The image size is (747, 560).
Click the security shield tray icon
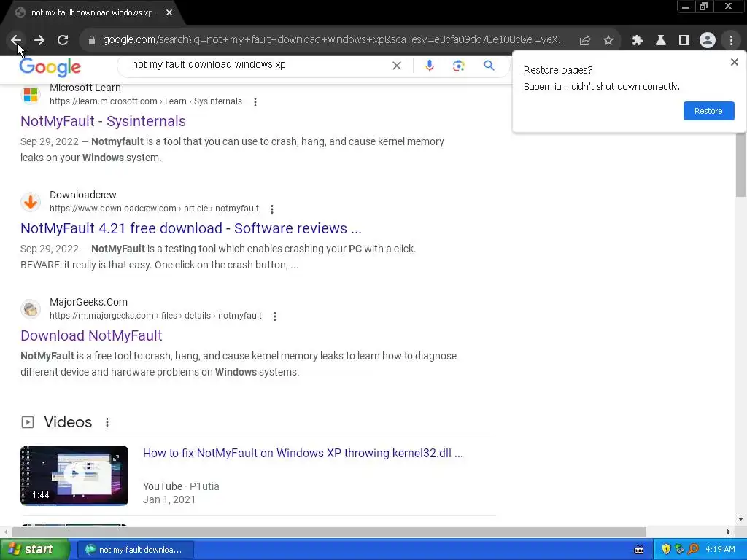point(666,550)
